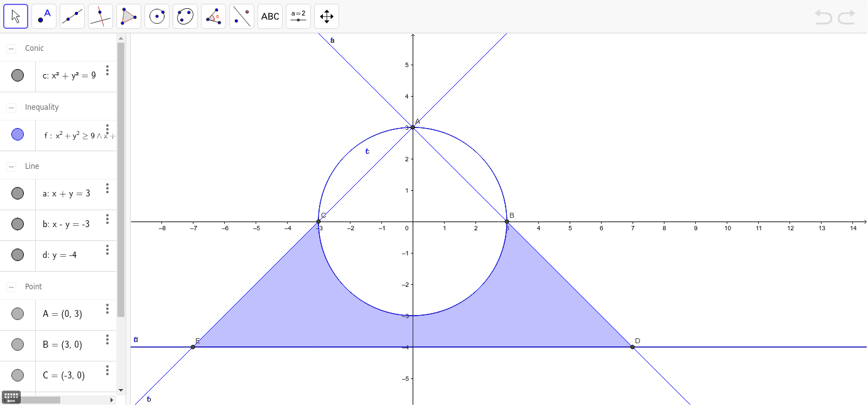The height and width of the screenshot is (406, 868).
Task: Collapse the Point group
Action: [11, 287]
